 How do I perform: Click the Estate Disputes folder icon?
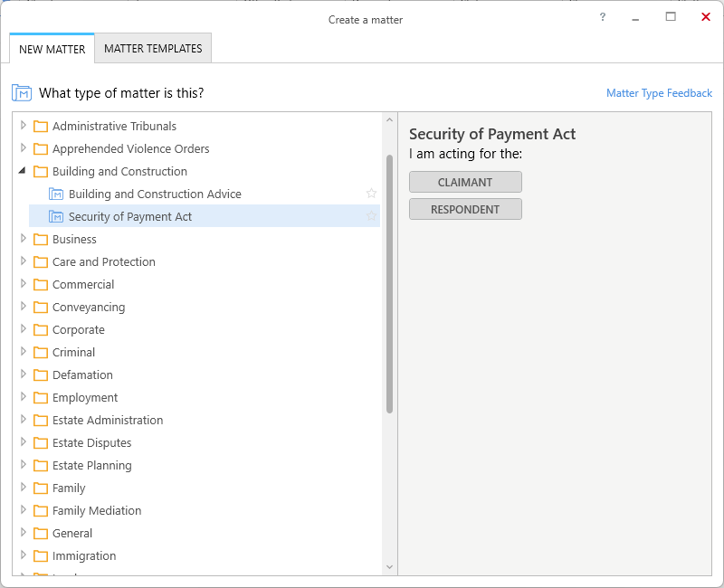coord(41,442)
